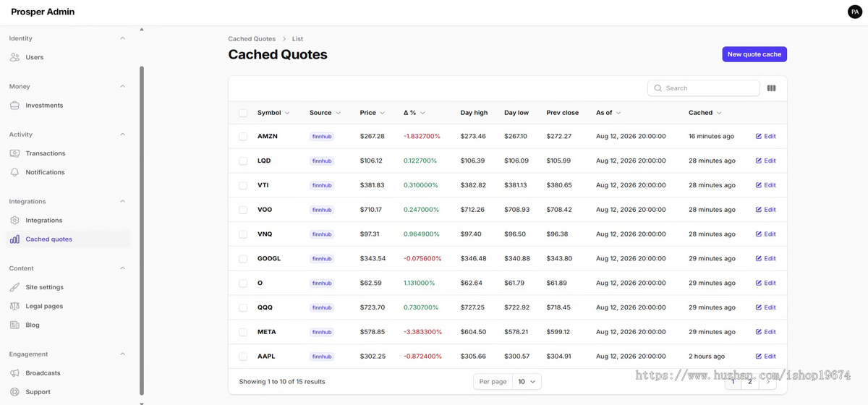The height and width of the screenshot is (405, 868).
Task: Sort table by Symbol column
Action: point(273,113)
